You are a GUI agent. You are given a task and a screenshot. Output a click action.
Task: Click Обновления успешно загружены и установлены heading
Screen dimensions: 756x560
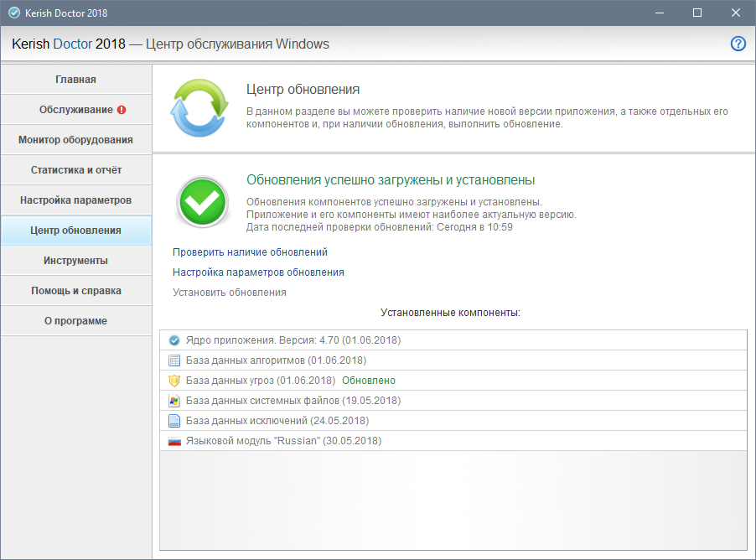[x=391, y=180]
